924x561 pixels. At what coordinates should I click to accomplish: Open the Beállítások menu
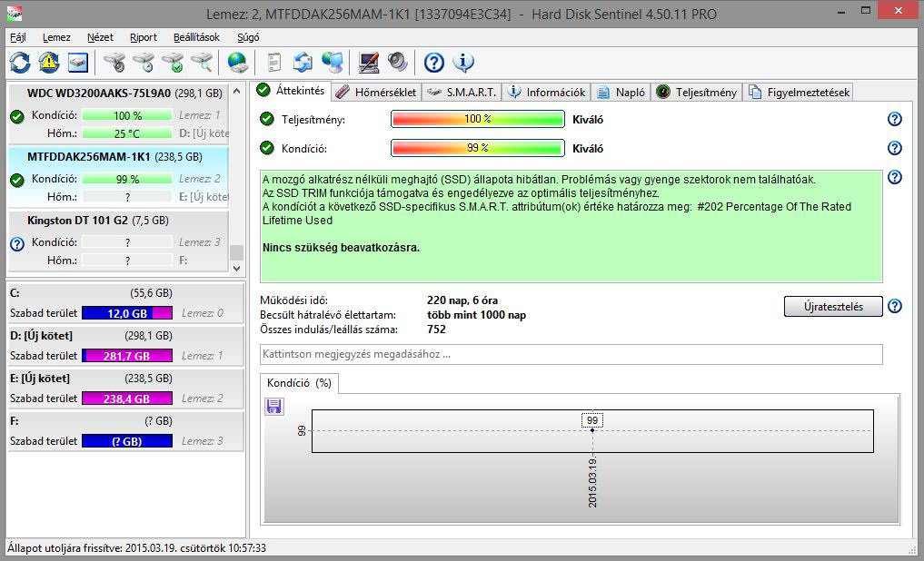tap(196, 37)
